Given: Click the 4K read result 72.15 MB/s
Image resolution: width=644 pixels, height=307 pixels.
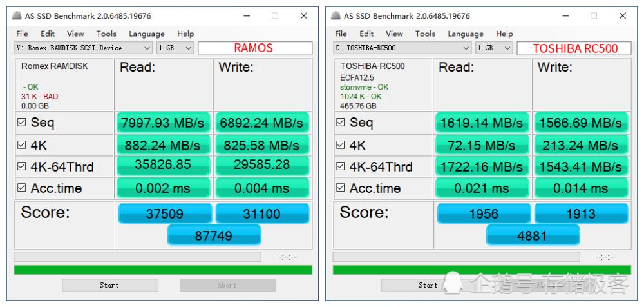Looking at the screenshot, I should point(482,145).
